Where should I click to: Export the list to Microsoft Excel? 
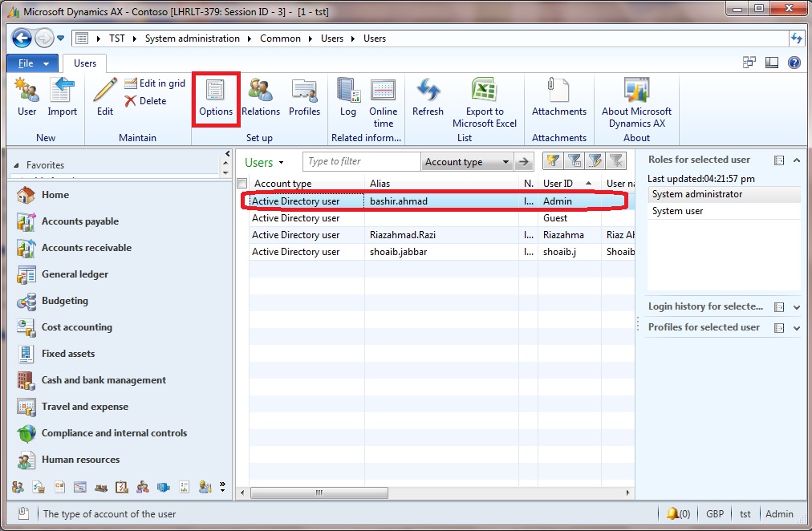click(485, 103)
